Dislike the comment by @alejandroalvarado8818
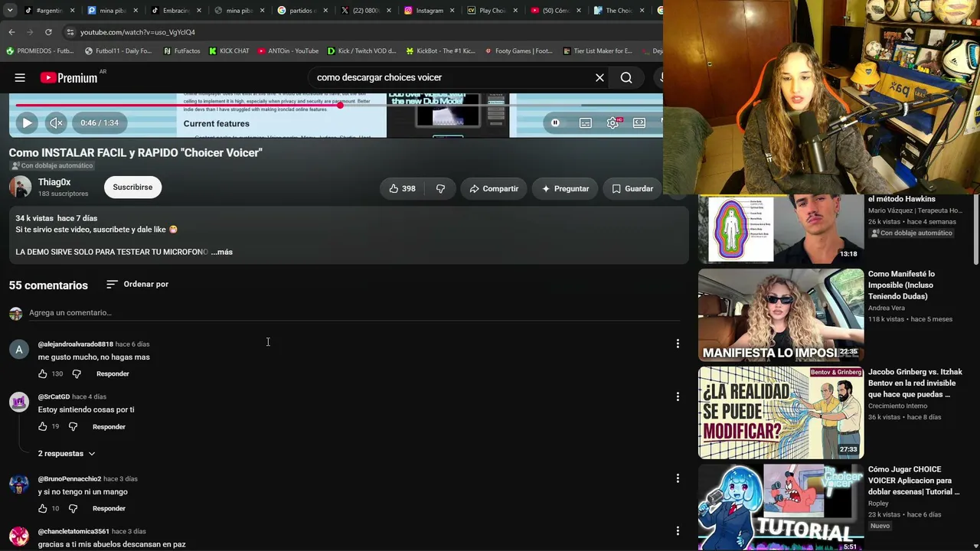 (x=77, y=373)
